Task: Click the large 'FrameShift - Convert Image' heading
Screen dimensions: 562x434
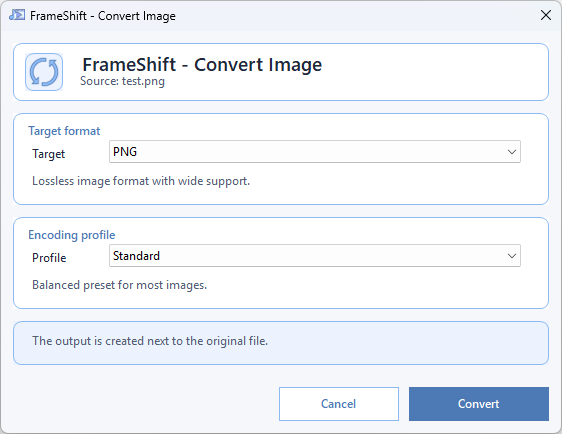Action: point(202,65)
